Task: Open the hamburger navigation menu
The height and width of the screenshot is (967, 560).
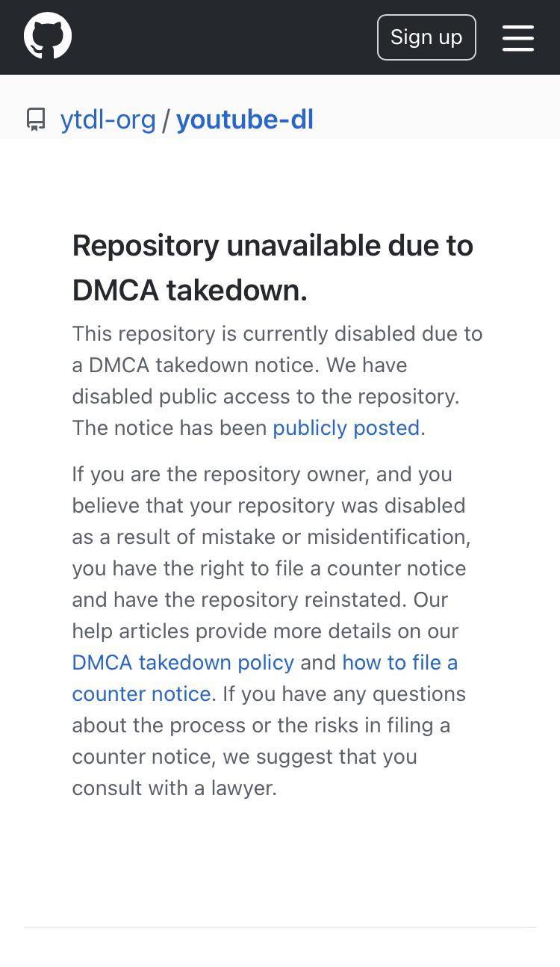Action: [x=518, y=37]
